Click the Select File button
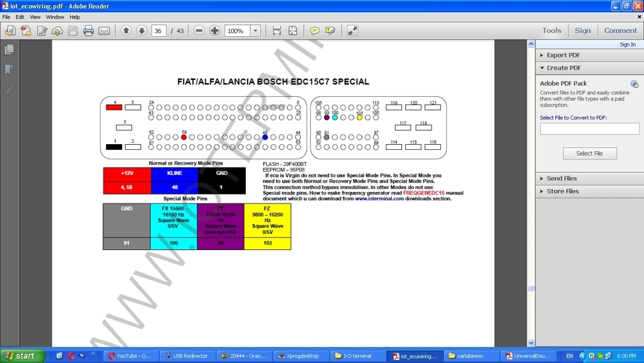Image resolution: width=644 pixels, height=363 pixels. (589, 153)
